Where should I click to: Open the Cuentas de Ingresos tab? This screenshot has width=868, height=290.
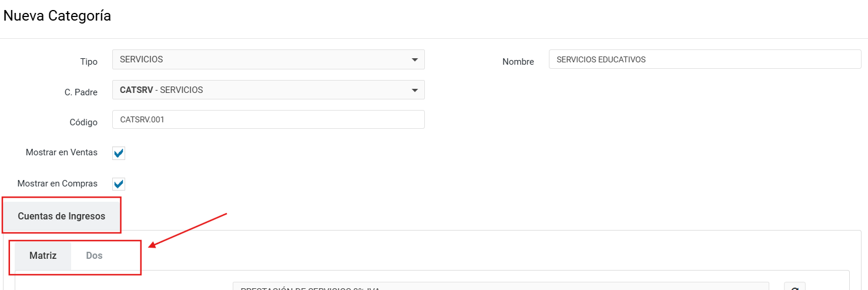click(x=62, y=216)
